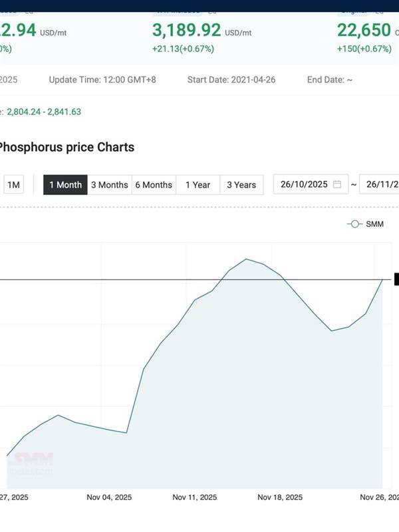Show the 1 Year price chart

(198, 185)
